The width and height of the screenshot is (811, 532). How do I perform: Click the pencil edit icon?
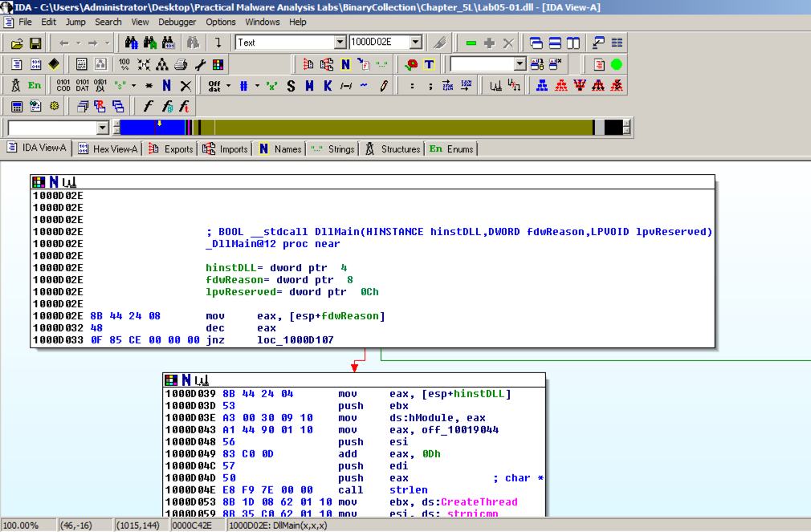click(384, 86)
